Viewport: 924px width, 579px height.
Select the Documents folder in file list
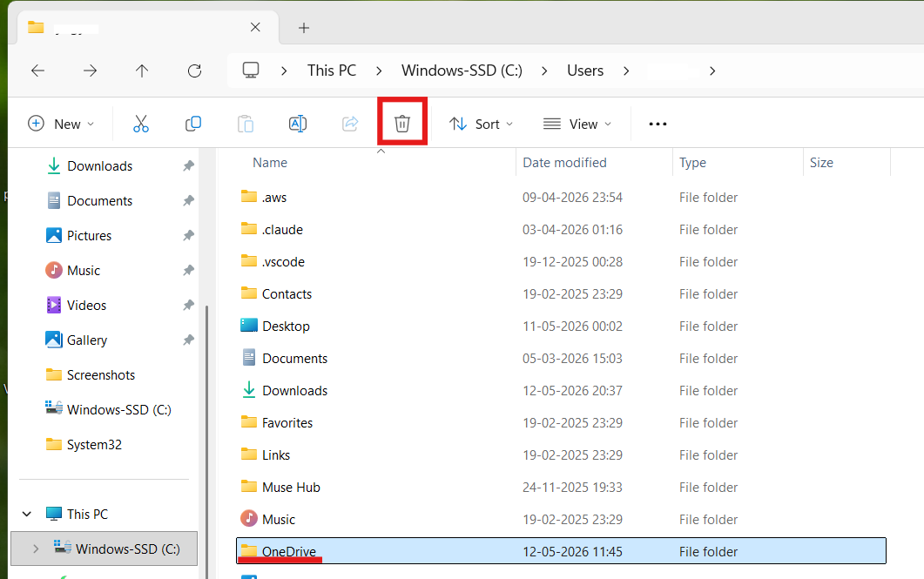pyautogui.click(x=561, y=358)
